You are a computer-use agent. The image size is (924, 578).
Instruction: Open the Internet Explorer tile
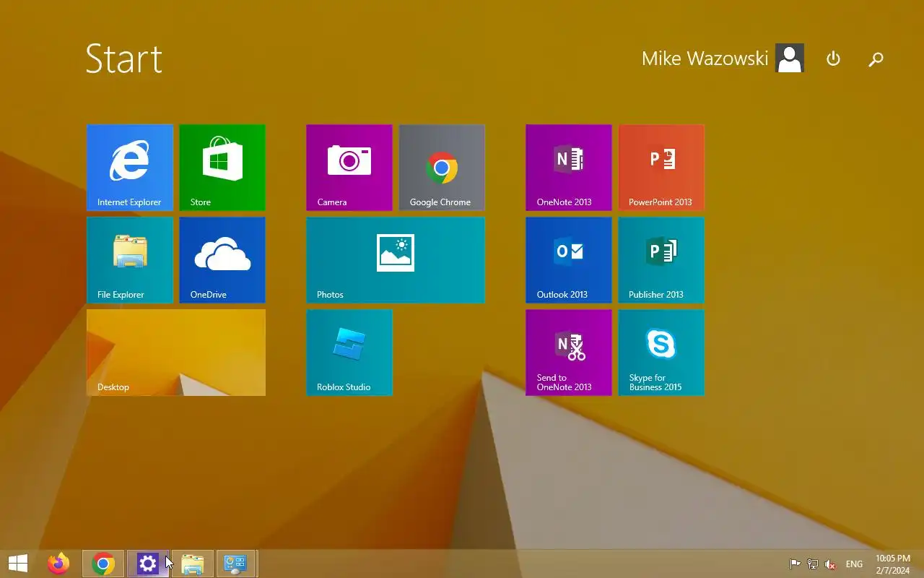130,168
